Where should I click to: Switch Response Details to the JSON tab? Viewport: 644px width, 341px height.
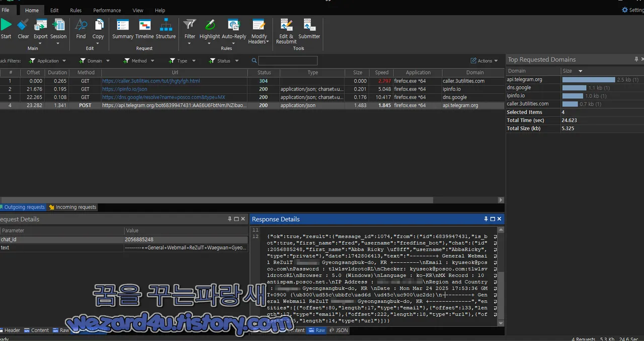point(339,330)
